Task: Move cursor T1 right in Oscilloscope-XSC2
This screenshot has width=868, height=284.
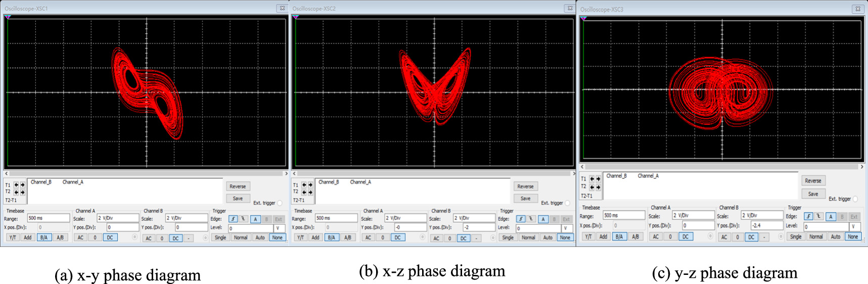Action: (x=310, y=185)
